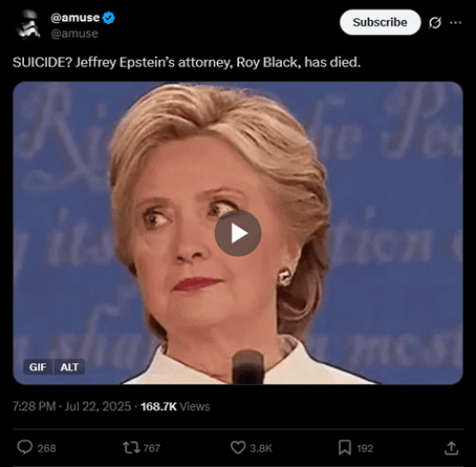Screen dimensions: 476x467
Task: Play the GIF video
Action: (x=238, y=233)
